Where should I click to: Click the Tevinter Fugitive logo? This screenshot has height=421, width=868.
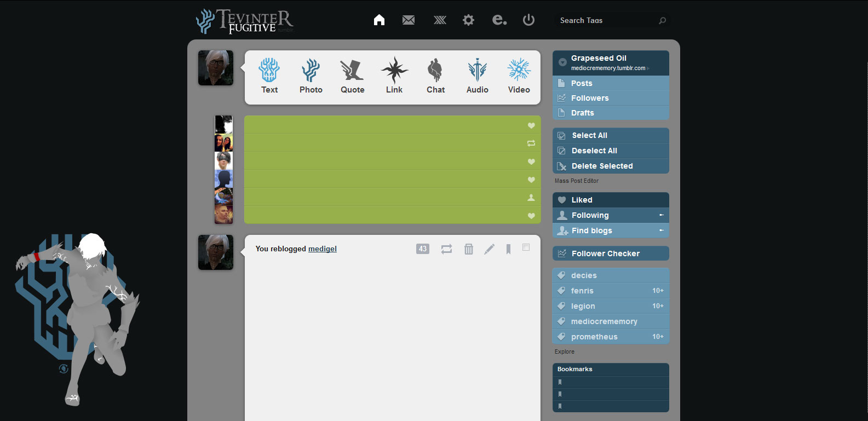coord(245,21)
